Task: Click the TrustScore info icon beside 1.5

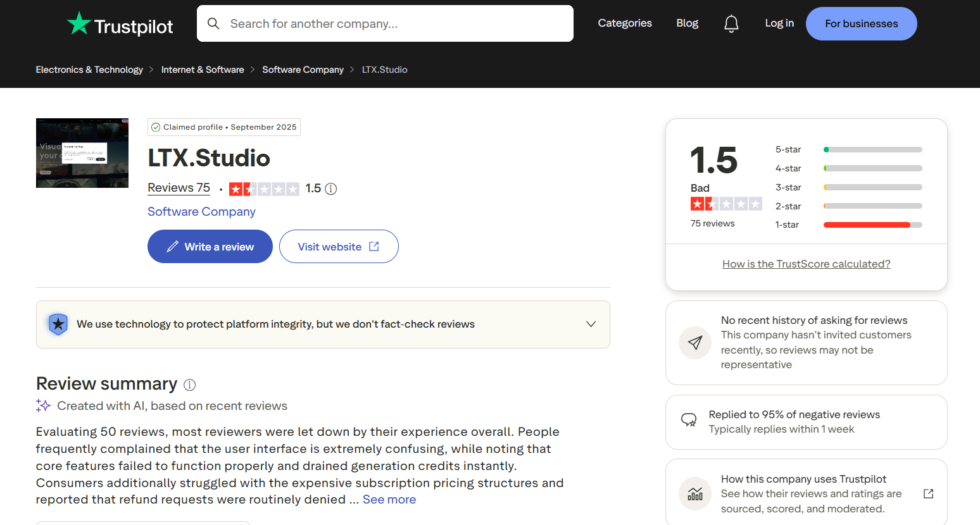Action: (330, 188)
